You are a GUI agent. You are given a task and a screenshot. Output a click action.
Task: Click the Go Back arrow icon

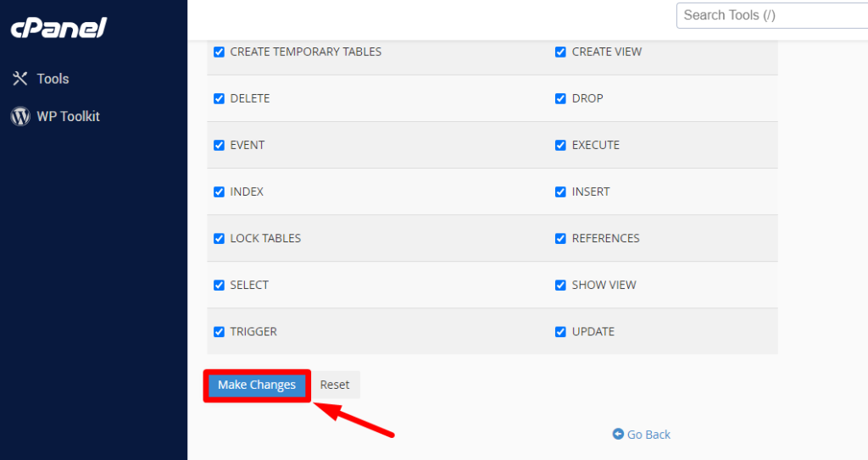[618, 435]
